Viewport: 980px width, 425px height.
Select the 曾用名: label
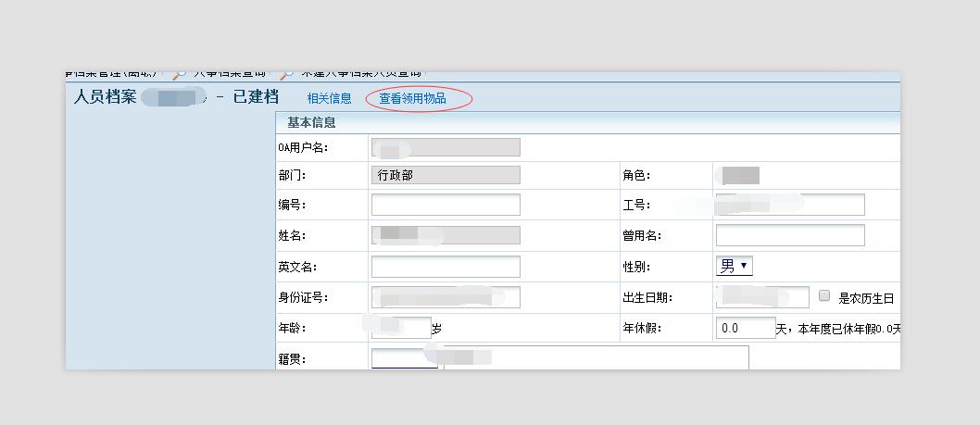point(642,235)
